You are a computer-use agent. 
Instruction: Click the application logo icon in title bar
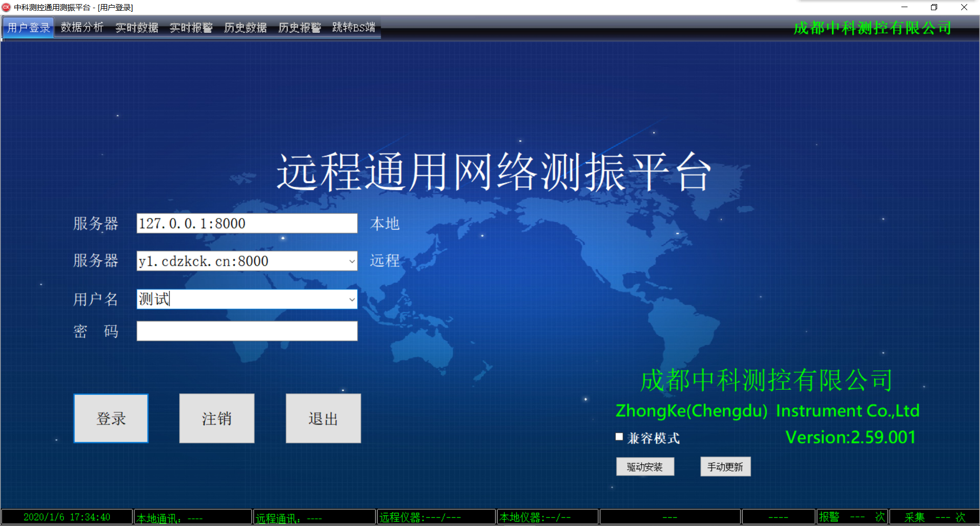click(x=7, y=7)
